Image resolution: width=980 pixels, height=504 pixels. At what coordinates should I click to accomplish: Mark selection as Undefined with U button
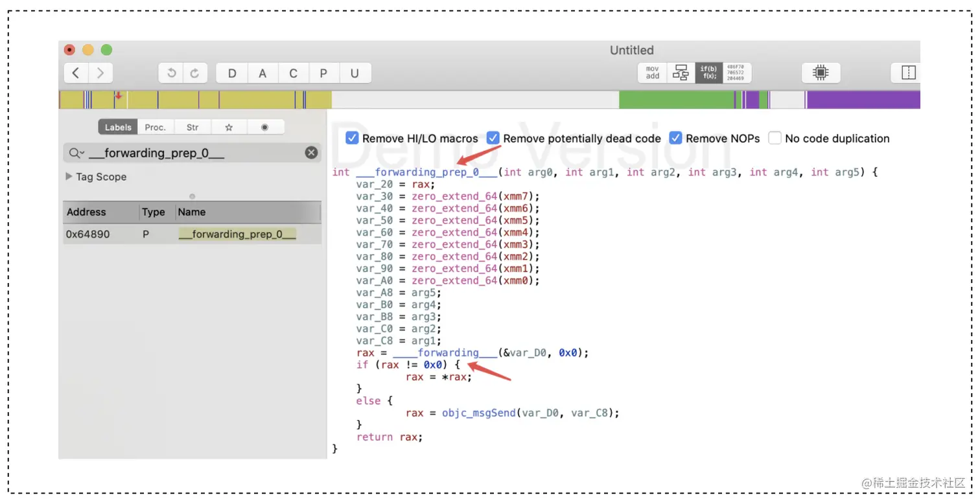355,73
